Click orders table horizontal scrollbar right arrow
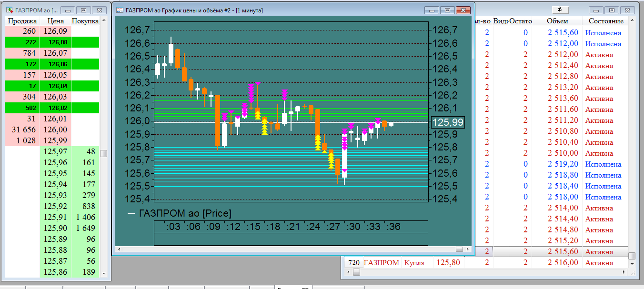The height and width of the screenshot is (289, 644). point(623,272)
